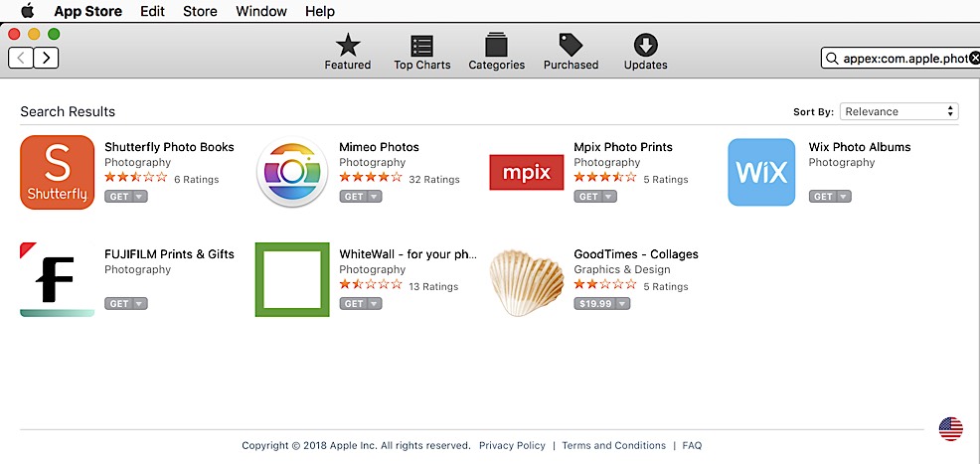Screen dimensions: 980x464
Task: Open the Top Charts list icon
Action: pyautogui.click(x=421, y=46)
